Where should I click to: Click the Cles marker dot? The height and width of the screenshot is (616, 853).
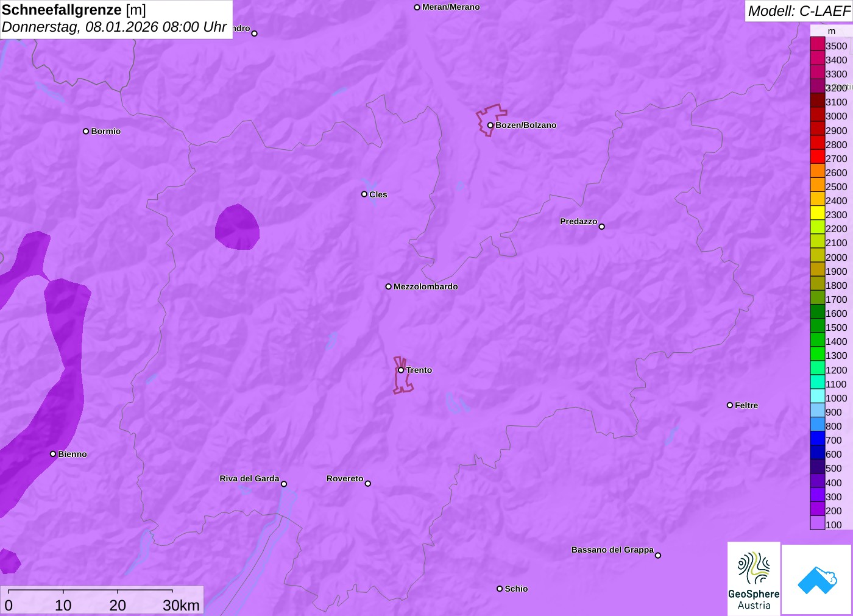(x=364, y=194)
